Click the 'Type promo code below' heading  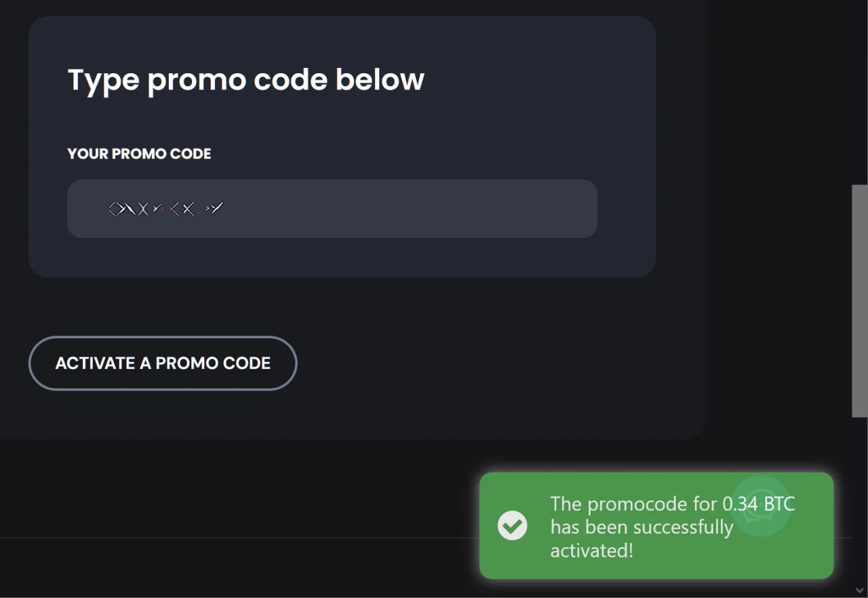pyautogui.click(x=245, y=79)
